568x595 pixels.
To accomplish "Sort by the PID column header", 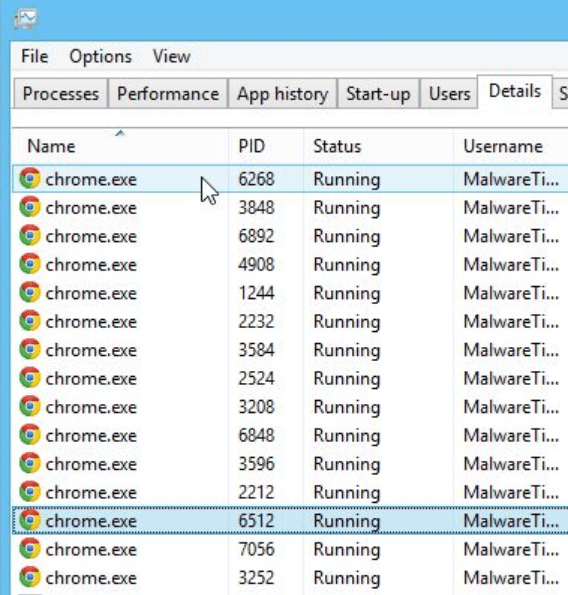I will tap(266, 146).
